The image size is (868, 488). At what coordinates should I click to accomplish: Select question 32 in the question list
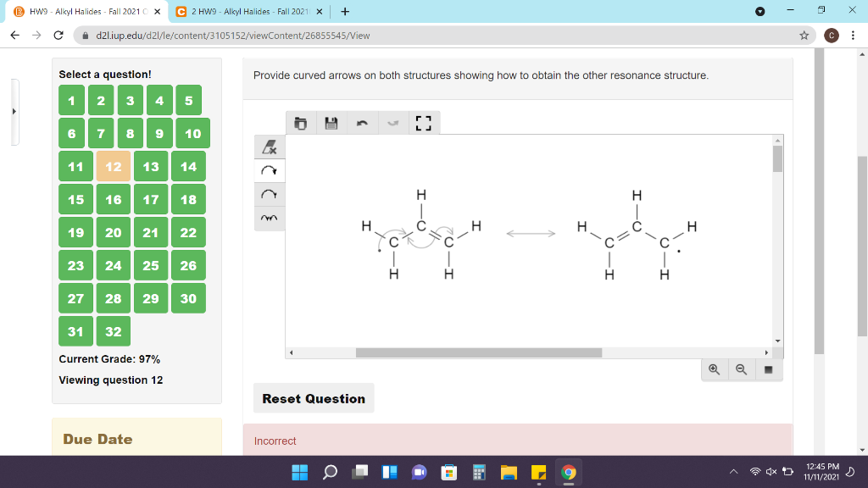[x=113, y=331]
